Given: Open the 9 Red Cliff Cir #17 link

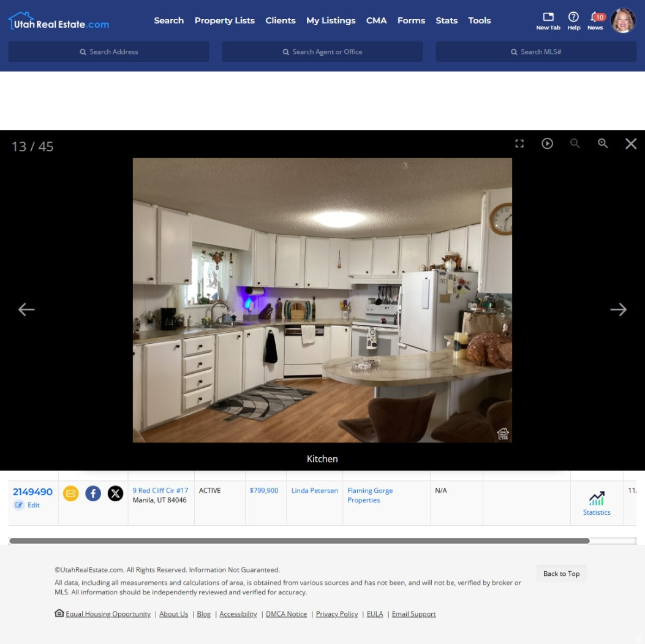Looking at the screenshot, I should click(160, 490).
